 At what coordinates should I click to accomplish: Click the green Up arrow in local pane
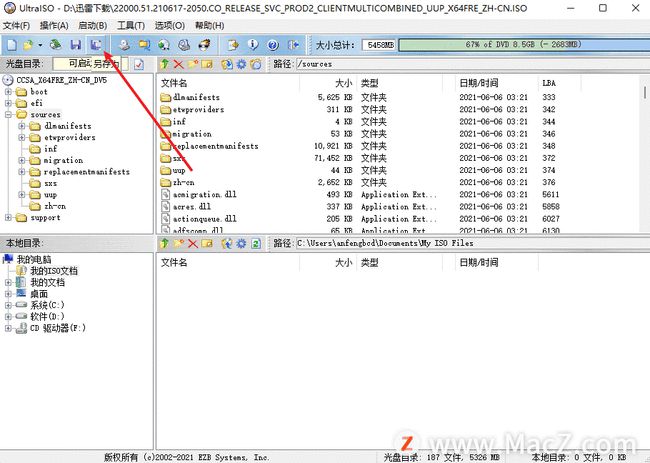coord(165,243)
